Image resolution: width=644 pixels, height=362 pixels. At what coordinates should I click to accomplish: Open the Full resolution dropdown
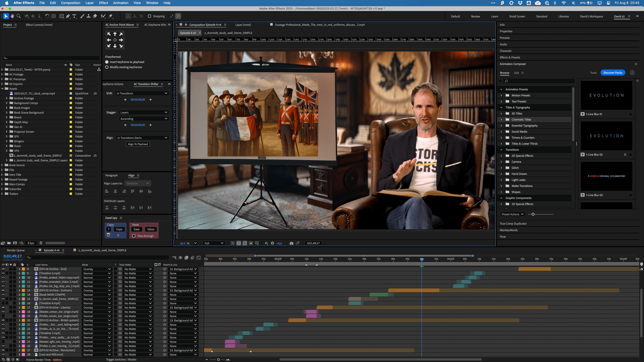[214, 243]
